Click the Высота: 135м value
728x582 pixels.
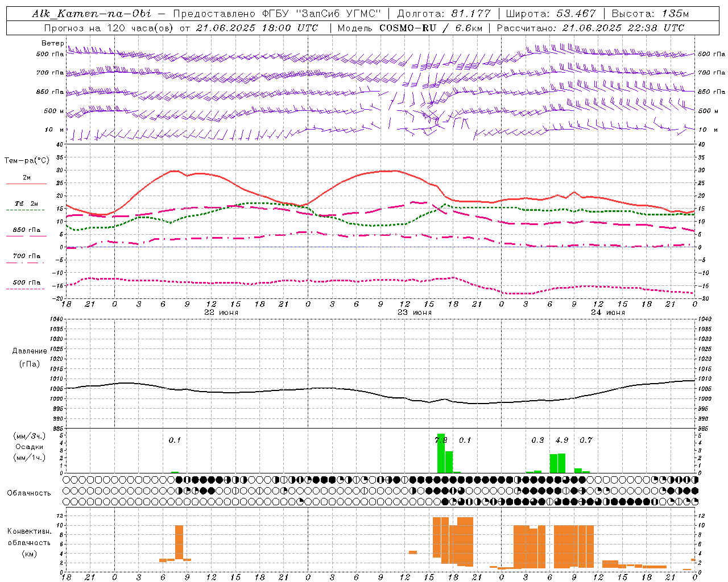tap(650, 14)
